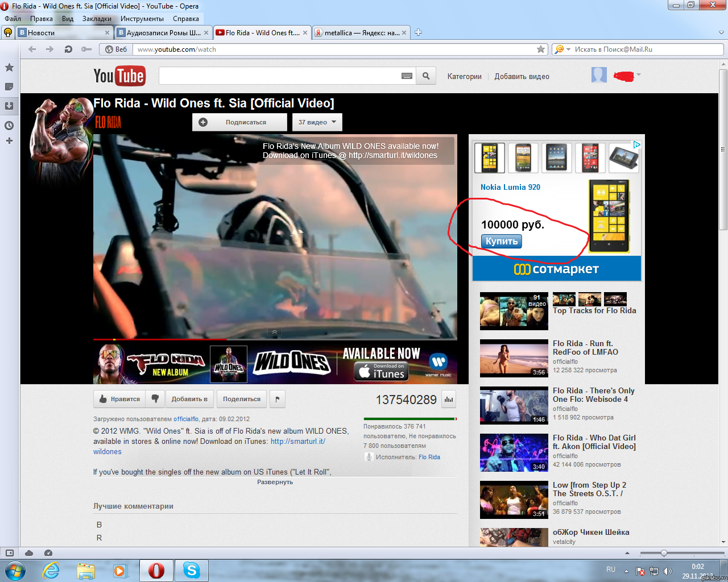Viewport: 728px width, 582px height.
Task: Open Windows Explorer folder from the taskbar
Action: pyautogui.click(x=86, y=570)
